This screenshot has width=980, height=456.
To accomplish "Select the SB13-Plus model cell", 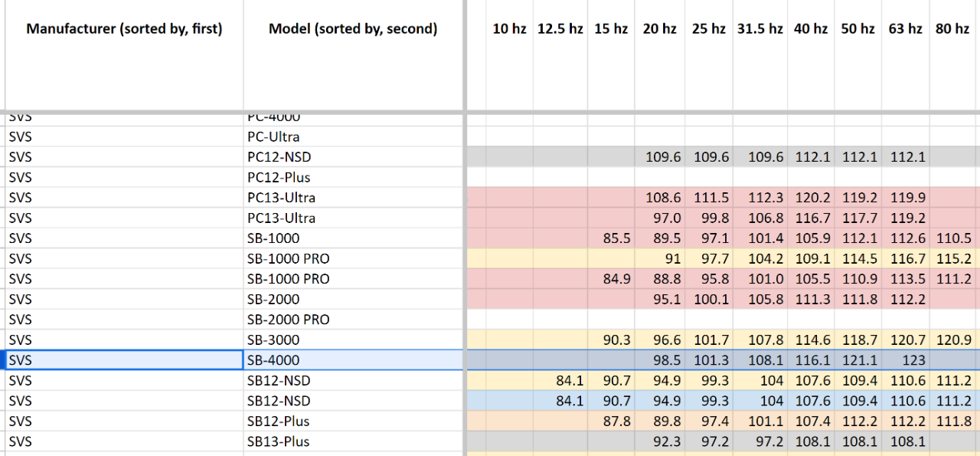I will 353,441.
